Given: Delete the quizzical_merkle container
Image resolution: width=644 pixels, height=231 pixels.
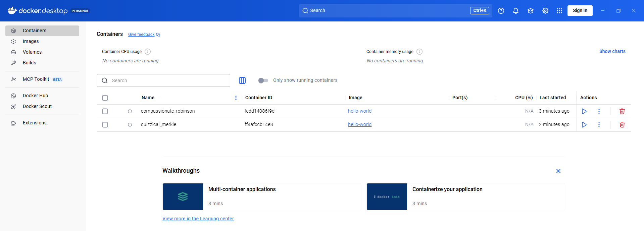Looking at the screenshot, I should coord(622,125).
